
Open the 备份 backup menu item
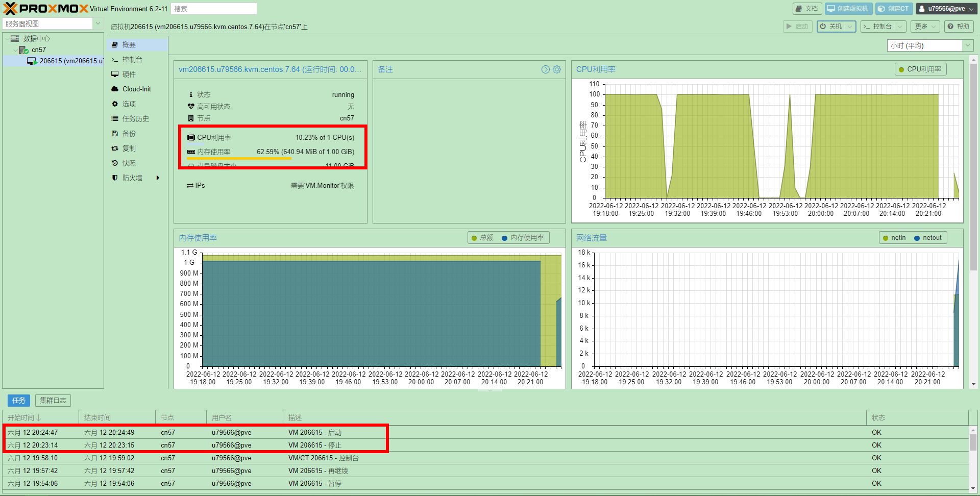click(x=137, y=134)
